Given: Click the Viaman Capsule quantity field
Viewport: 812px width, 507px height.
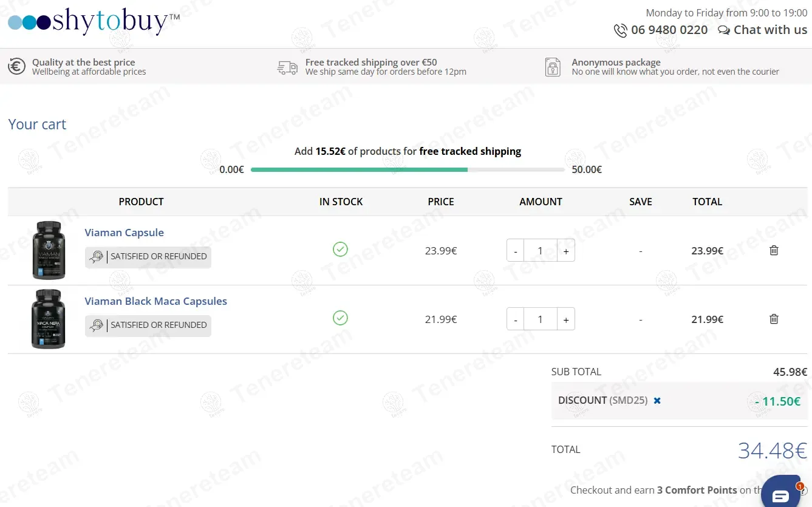Looking at the screenshot, I should coord(541,251).
